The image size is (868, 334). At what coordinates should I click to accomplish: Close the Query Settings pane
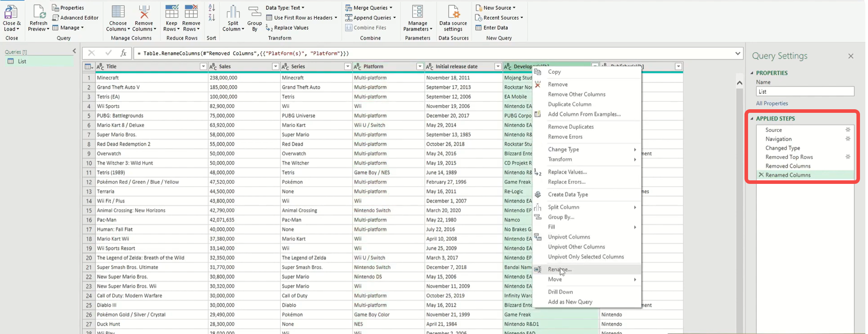pos(851,56)
